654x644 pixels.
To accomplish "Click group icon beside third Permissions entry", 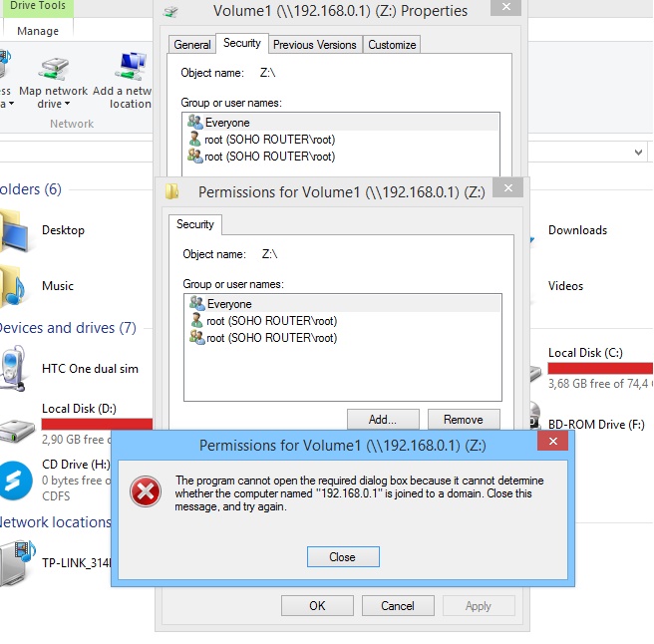I will pyautogui.click(x=196, y=337).
